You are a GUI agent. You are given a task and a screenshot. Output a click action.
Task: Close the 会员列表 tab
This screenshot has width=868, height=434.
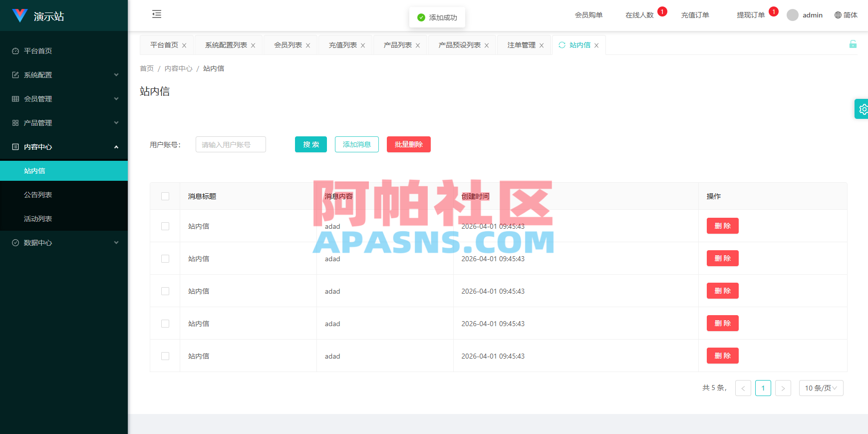point(308,45)
